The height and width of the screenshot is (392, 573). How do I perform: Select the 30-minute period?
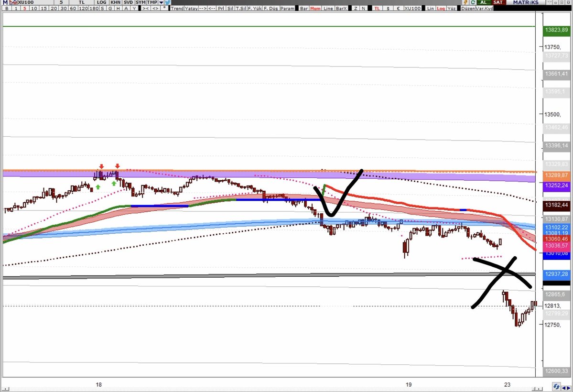click(64, 8)
